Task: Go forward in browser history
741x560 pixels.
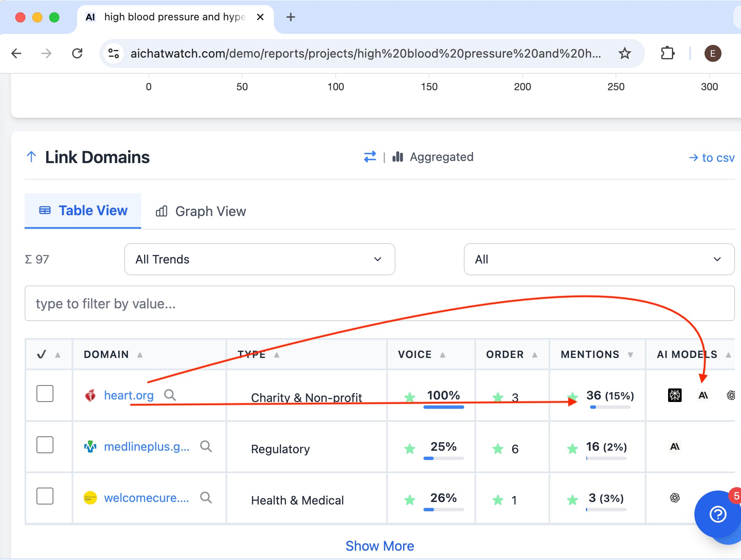Action: pos(47,53)
